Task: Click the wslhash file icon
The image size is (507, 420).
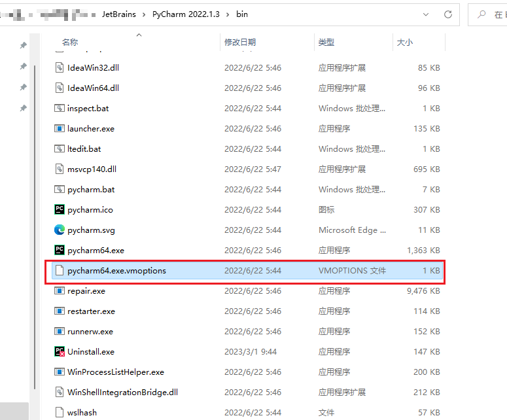Action: tap(59, 413)
